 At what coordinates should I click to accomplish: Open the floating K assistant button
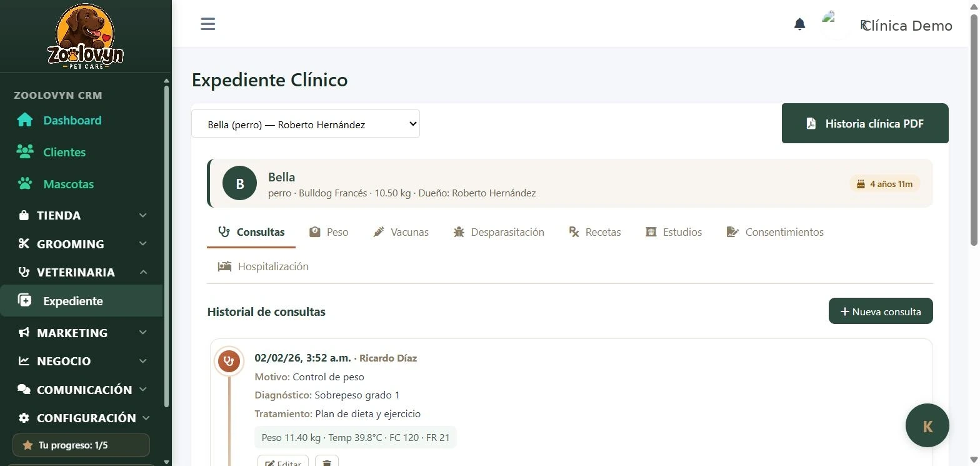pyautogui.click(x=927, y=426)
